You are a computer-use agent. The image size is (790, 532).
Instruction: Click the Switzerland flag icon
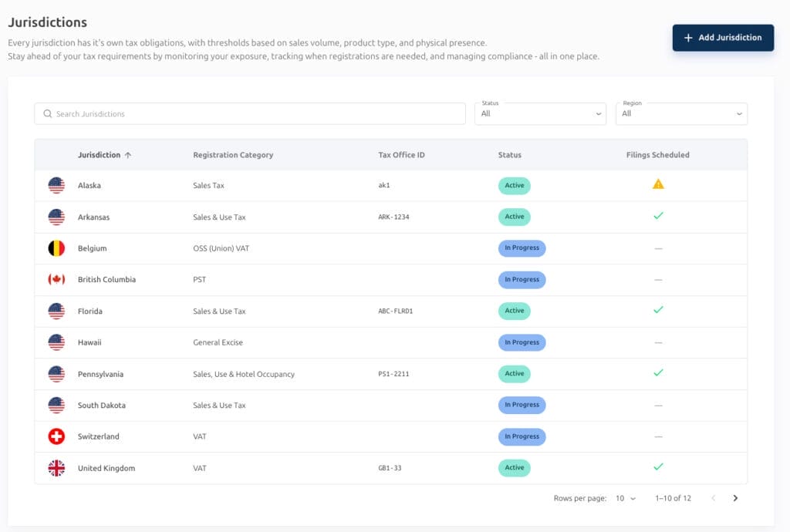pyautogui.click(x=56, y=436)
